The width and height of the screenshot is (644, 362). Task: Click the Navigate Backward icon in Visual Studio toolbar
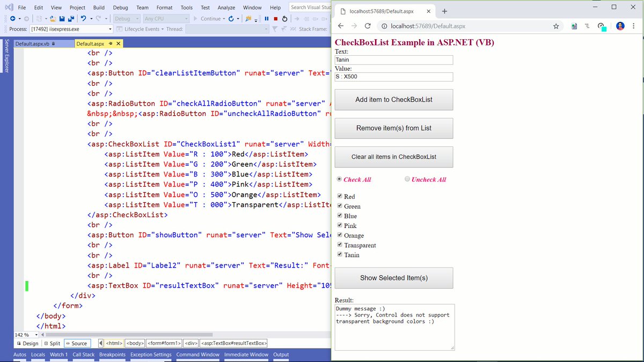[x=12, y=18]
